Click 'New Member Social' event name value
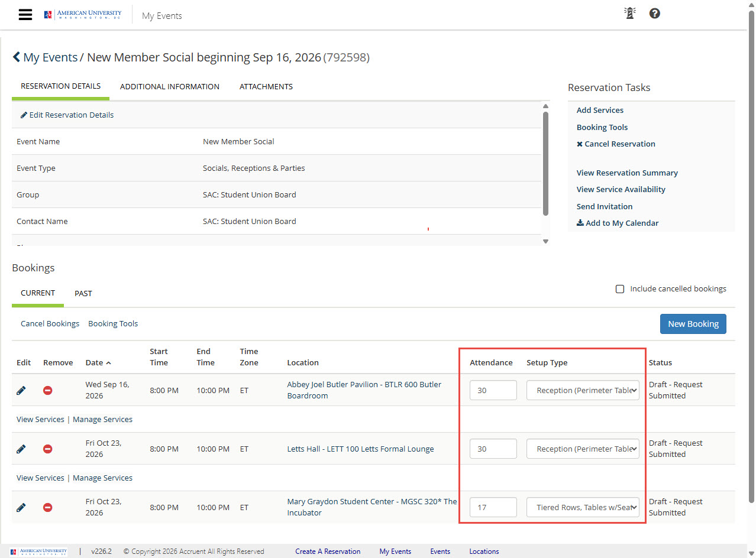 point(238,141)
